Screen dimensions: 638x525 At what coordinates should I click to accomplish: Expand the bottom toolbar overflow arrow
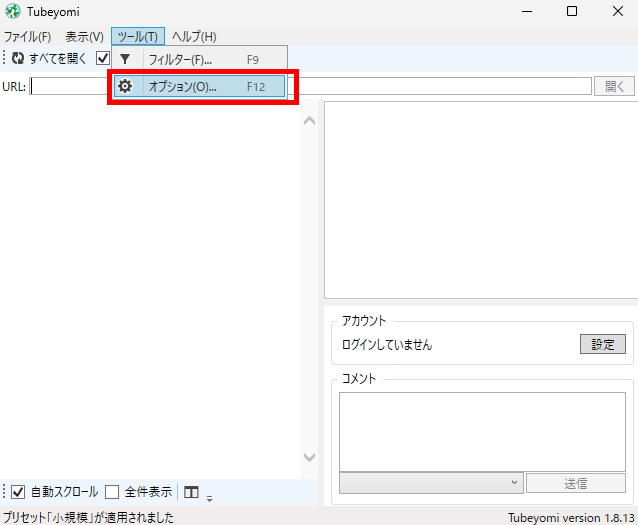click(x=210, y=498)
